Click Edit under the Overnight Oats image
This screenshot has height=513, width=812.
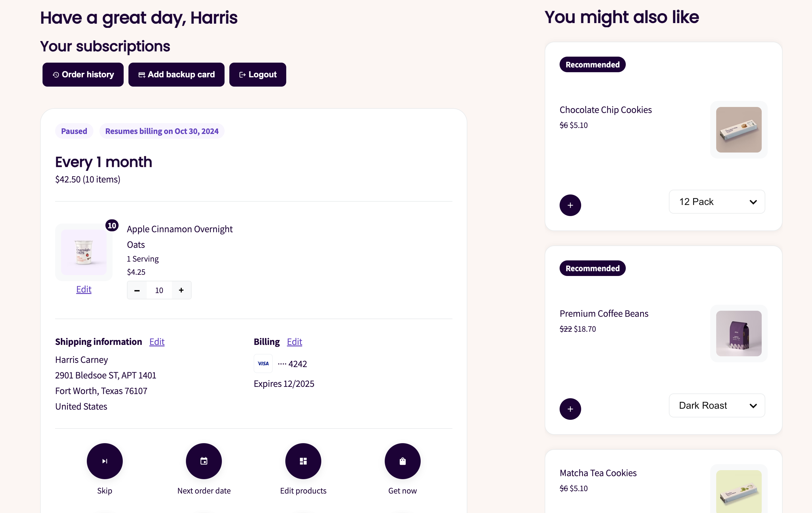coord(84,289)
